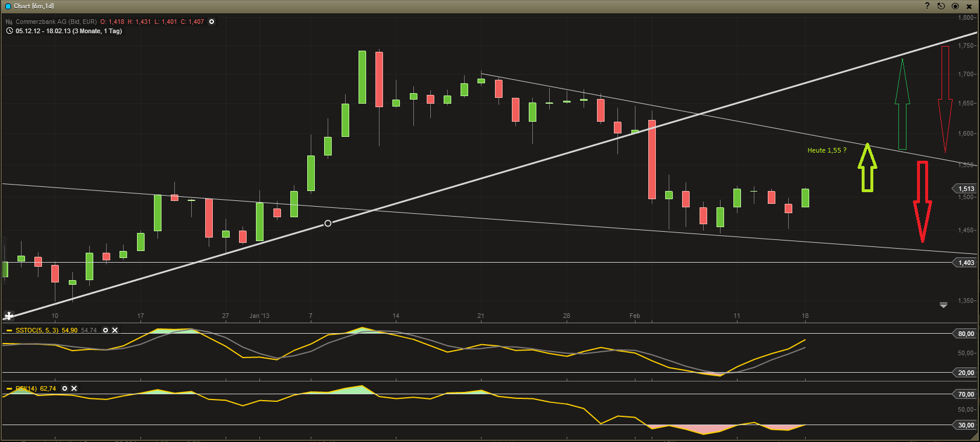The image size is (980, 442).
Task: Click the high price value H: 1,431
Action: [139, 22]
